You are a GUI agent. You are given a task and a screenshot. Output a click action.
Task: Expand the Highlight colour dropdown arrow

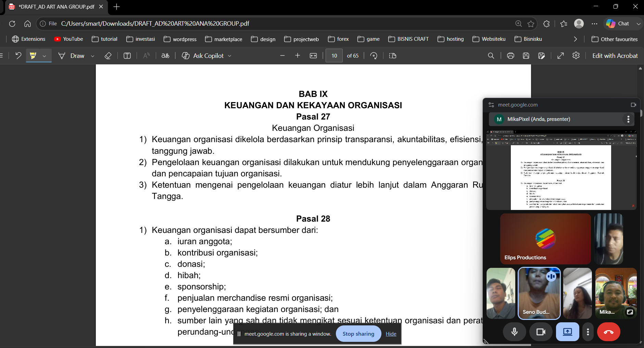(45, 56)
